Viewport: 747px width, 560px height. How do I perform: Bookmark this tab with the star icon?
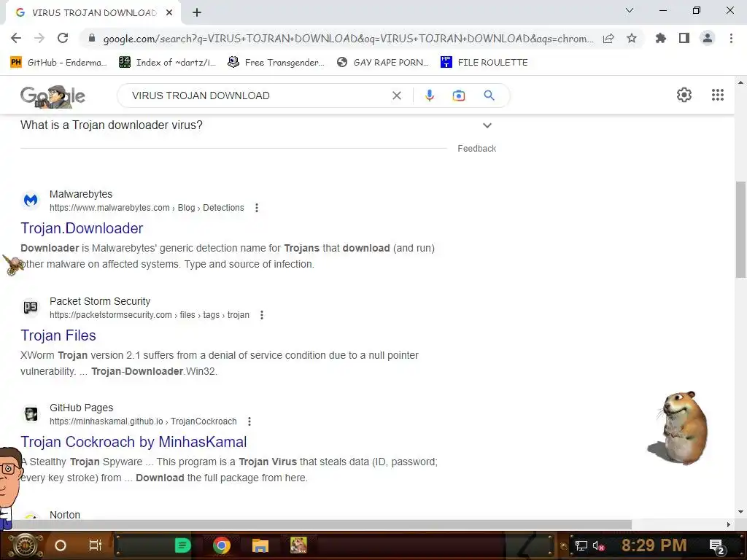[x=632, y=38]
